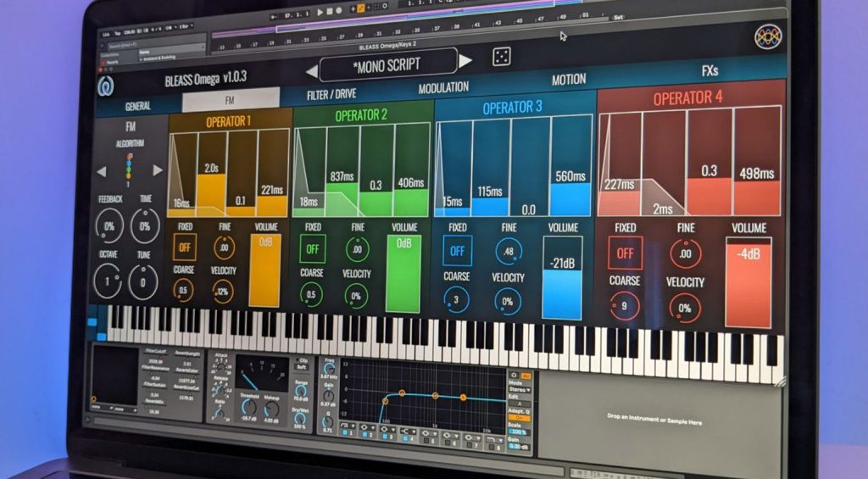
Task: Select previous FM algorithm with left arrow
Action: click(101, 171)
